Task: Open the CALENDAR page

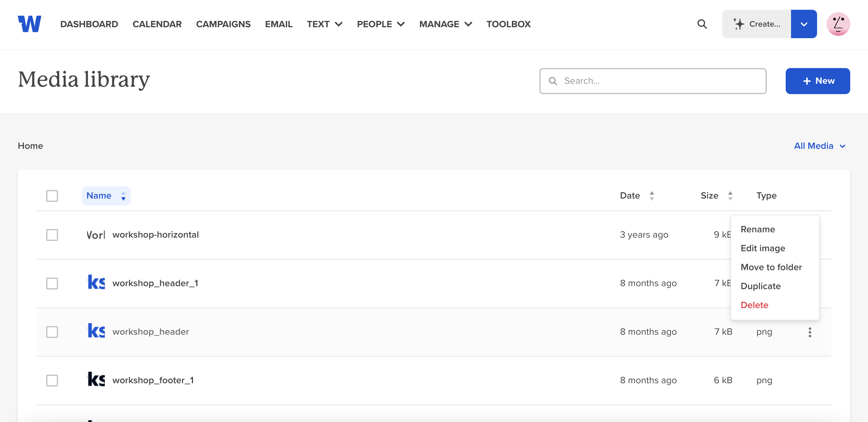Action: [157, 24]
